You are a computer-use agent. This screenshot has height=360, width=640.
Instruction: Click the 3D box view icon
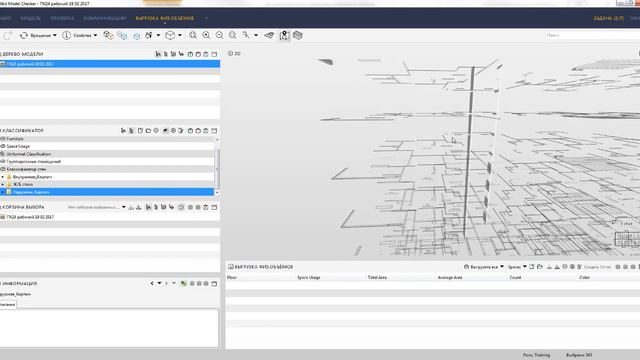point(170,36)
